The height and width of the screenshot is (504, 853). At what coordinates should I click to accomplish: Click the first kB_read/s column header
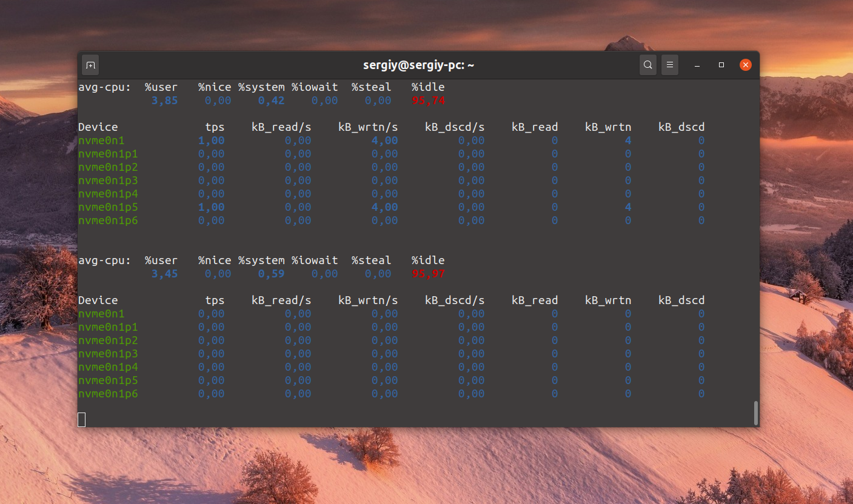pyautogui.click(x=281, y=127)
